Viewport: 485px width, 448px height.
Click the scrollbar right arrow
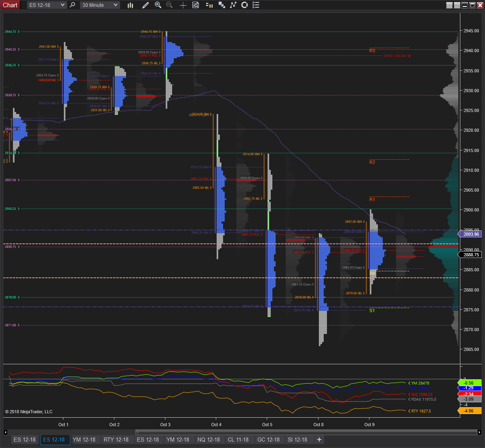click(x=480, y=432)
